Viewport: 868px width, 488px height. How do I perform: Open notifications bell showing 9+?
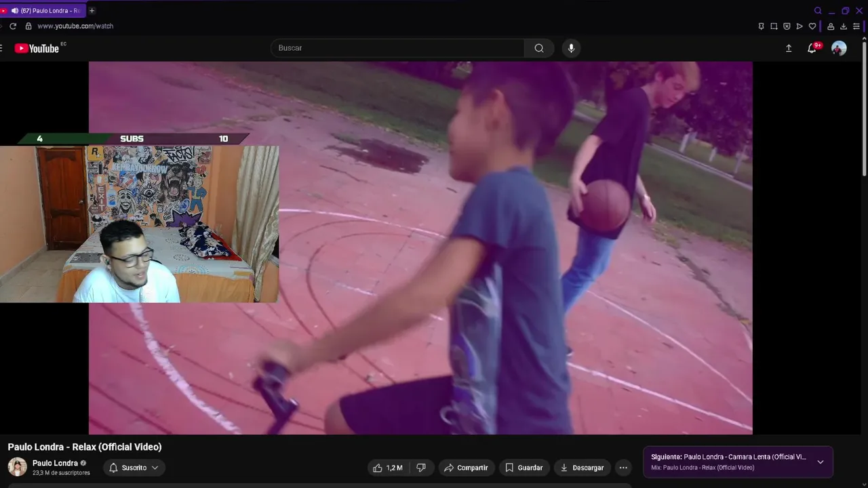812,48
